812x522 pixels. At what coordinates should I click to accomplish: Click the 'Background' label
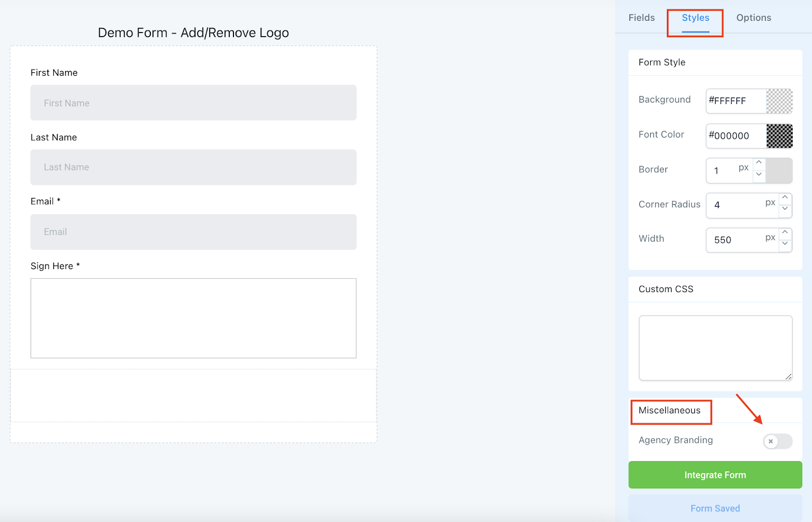[x=664, y=100]
